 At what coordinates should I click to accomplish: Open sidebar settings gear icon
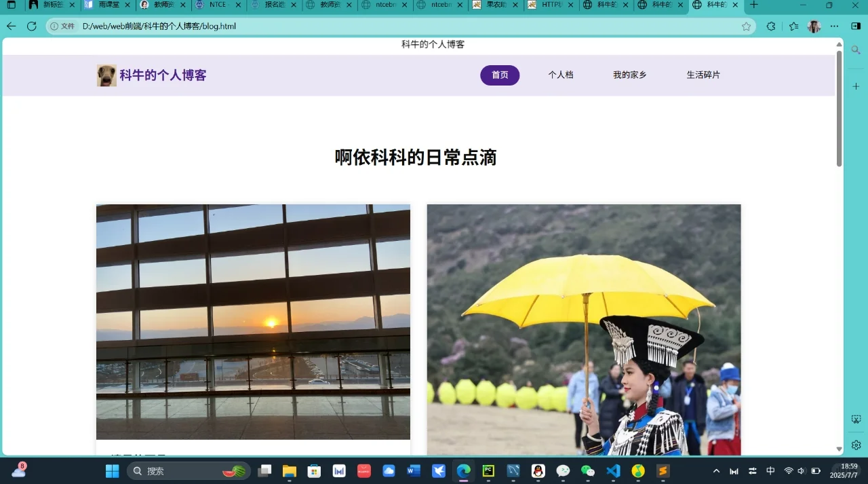(x=856, y=445)
